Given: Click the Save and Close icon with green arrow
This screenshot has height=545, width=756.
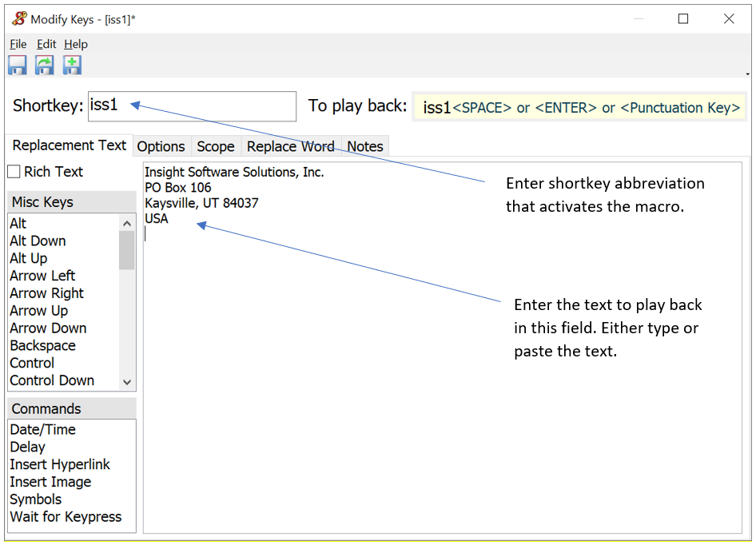Looking at the screenshot, I should pyautogui.click(x=45, y=65).
